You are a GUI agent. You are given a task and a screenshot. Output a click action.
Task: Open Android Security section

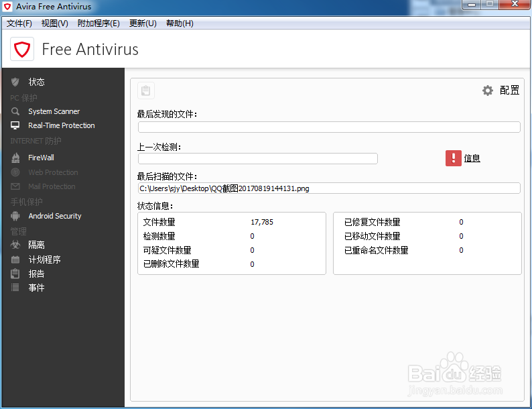55,216
